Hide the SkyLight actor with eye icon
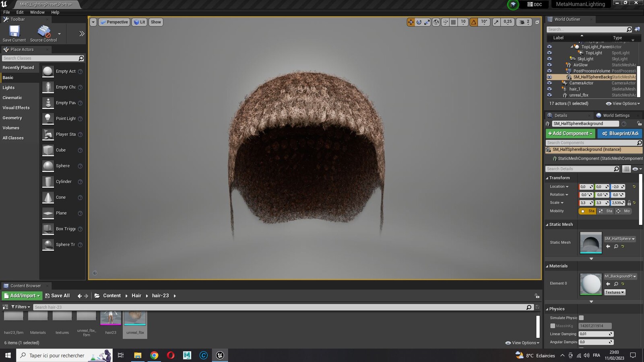This screenshot has height=362, width=644. 549,59
